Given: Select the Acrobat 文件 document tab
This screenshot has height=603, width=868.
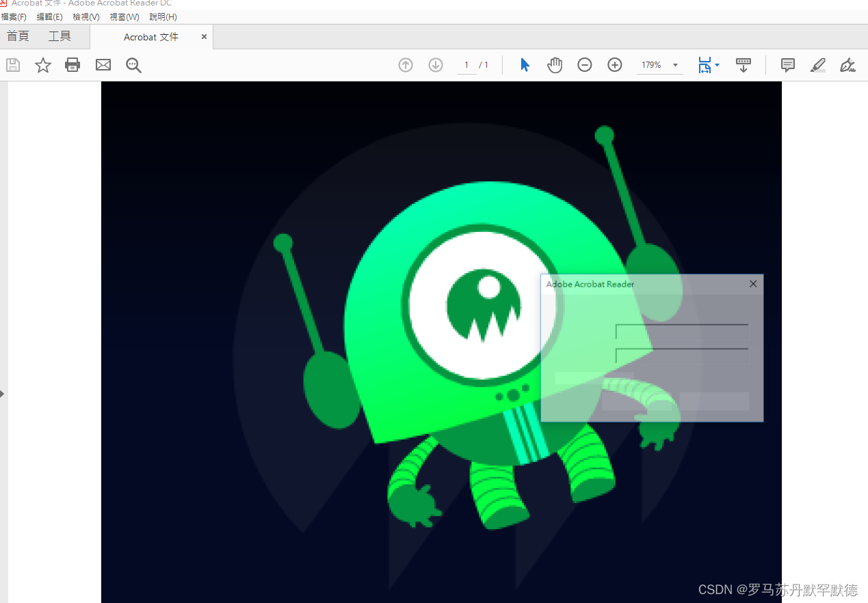Looking at the screenshot, I should (x=151, y=37).
